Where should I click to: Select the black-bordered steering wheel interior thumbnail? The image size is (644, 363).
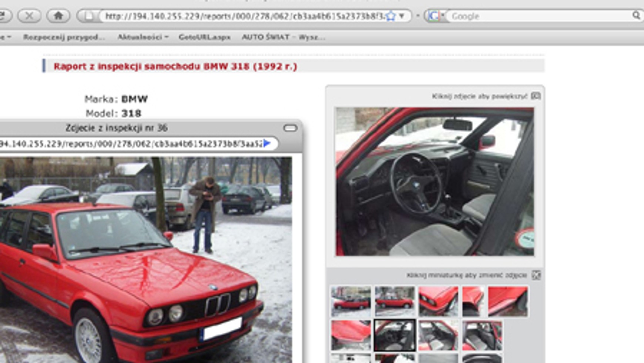click(395, 335)
